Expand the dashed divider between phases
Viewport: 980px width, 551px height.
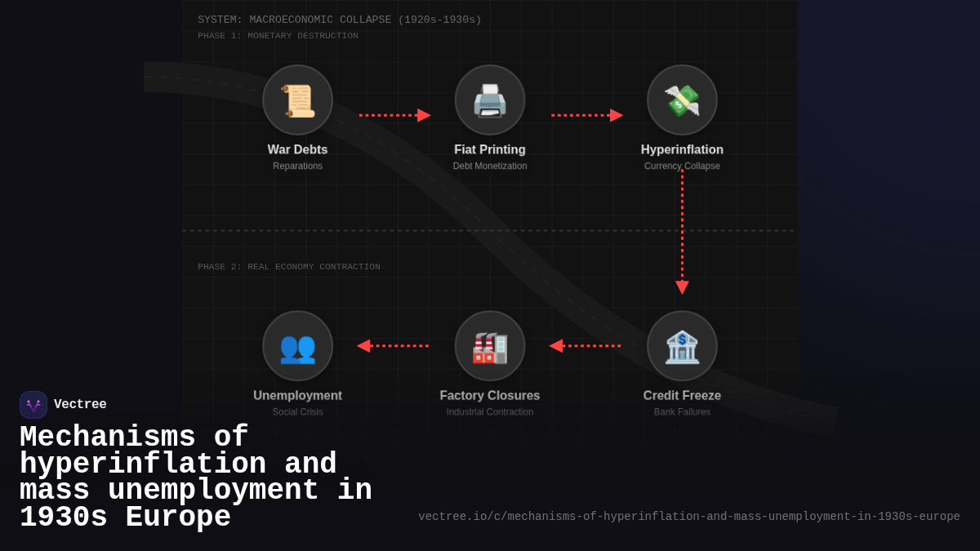[488, 229]
